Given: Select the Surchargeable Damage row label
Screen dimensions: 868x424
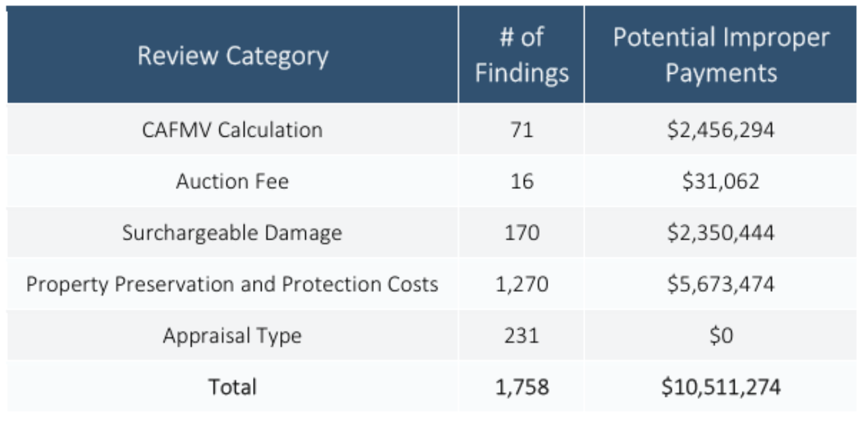Looking at the screenshot, I should coord(233,232).
